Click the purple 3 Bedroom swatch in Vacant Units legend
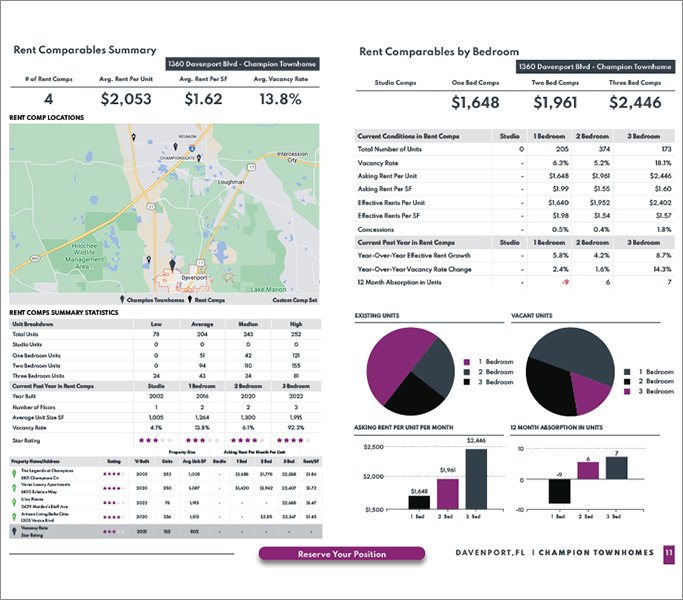 [627, 392]
